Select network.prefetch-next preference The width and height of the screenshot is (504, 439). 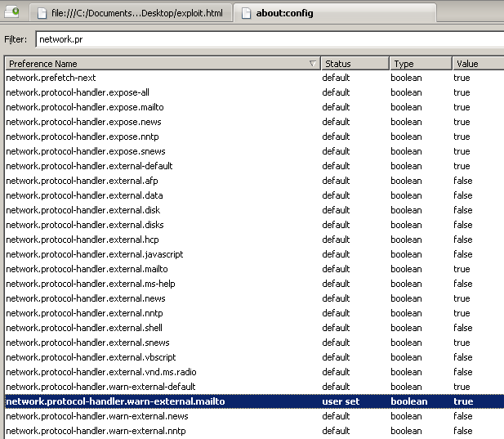click(254, 78)
